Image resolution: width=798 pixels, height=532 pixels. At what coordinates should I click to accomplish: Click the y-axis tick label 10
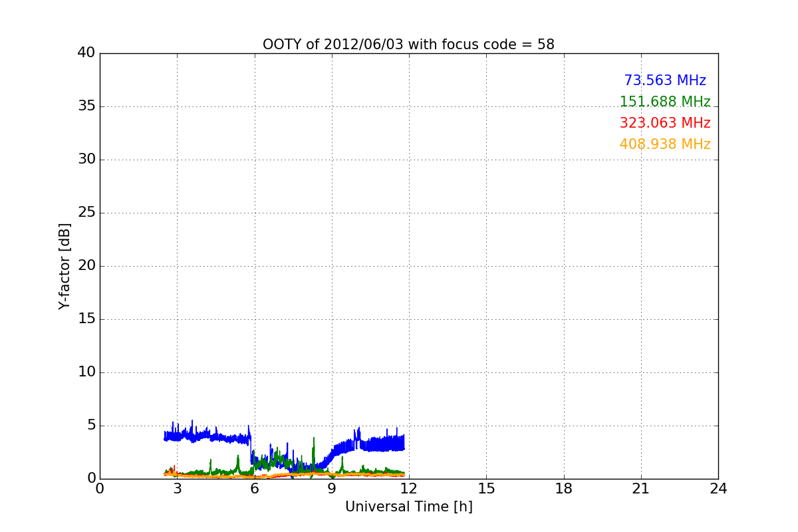[x=86, y=372]
